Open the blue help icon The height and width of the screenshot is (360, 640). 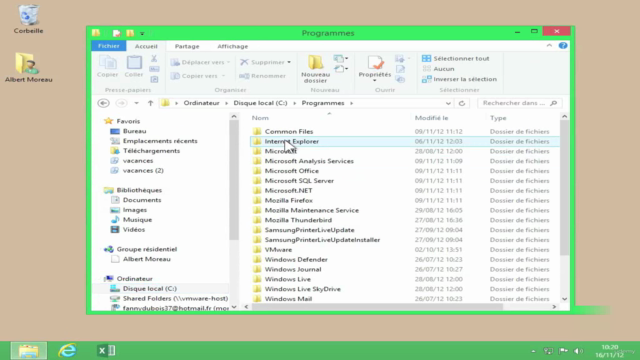(x=563, y=46)
